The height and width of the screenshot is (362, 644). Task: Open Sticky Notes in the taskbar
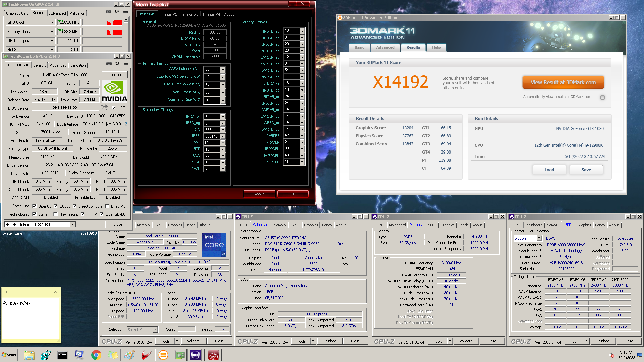[x=113, y=355]
